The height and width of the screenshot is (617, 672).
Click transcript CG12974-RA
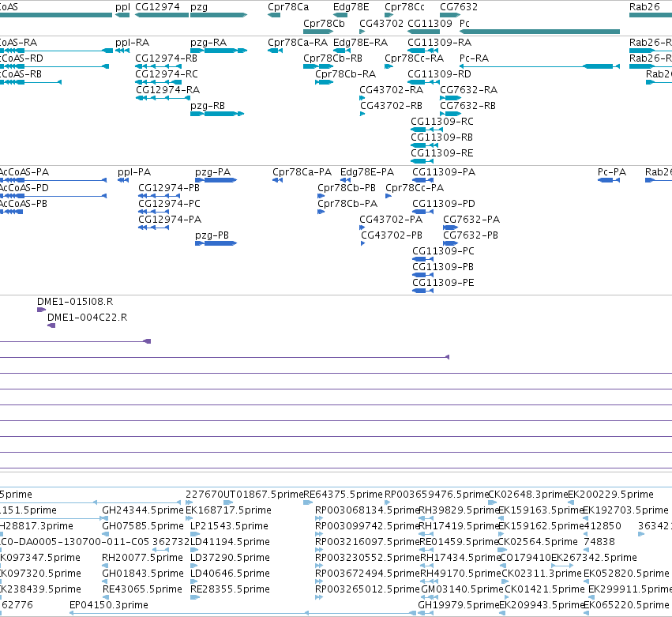pos(168,90)
